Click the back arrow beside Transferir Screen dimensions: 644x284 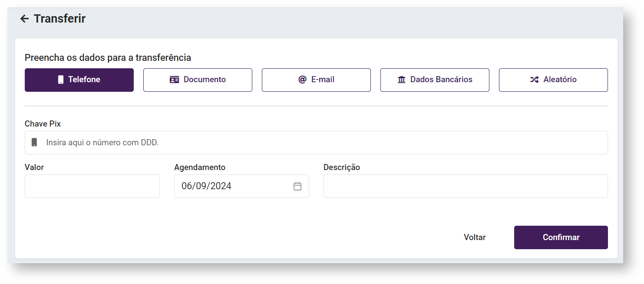[x=24, y=19]
